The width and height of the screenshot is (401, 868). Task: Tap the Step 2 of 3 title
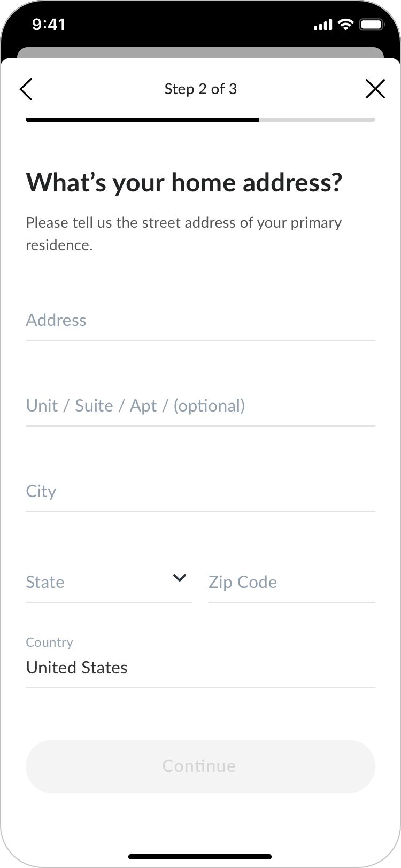point(200,89)
